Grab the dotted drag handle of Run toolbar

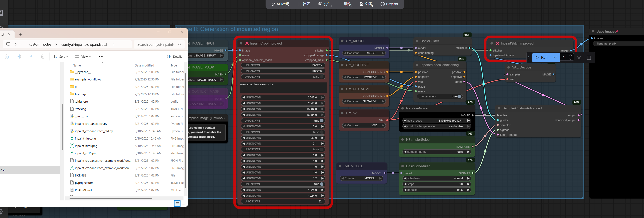click(529, 58)
